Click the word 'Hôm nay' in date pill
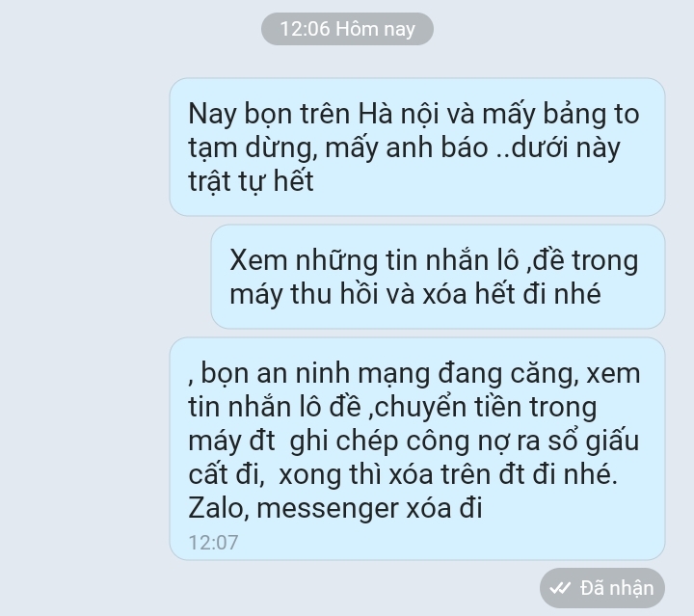This screenshot has width=694, height=616. coord(375,29)
